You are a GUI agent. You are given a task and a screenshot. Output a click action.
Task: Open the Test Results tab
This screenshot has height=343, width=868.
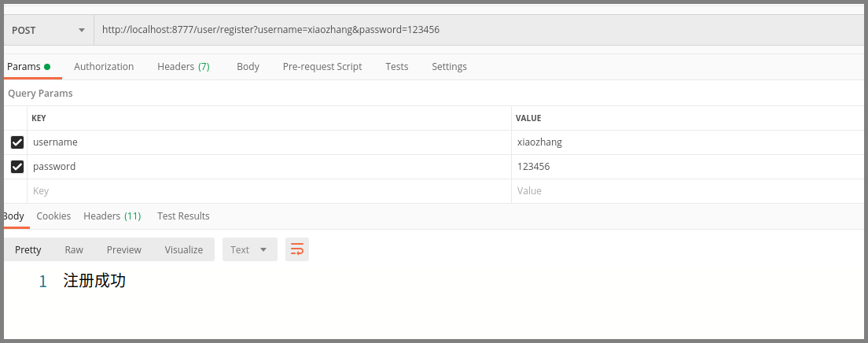183,216
